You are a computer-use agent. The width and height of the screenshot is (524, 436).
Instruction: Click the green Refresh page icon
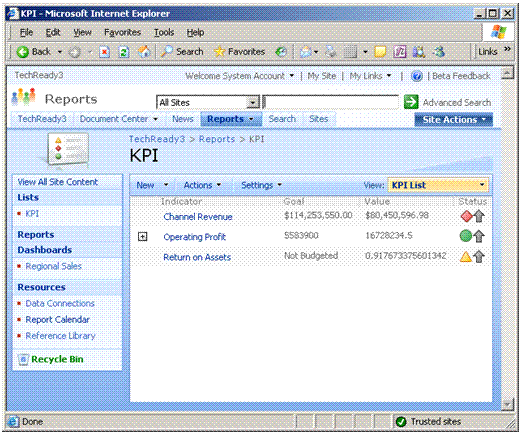(x=124, y=52)
